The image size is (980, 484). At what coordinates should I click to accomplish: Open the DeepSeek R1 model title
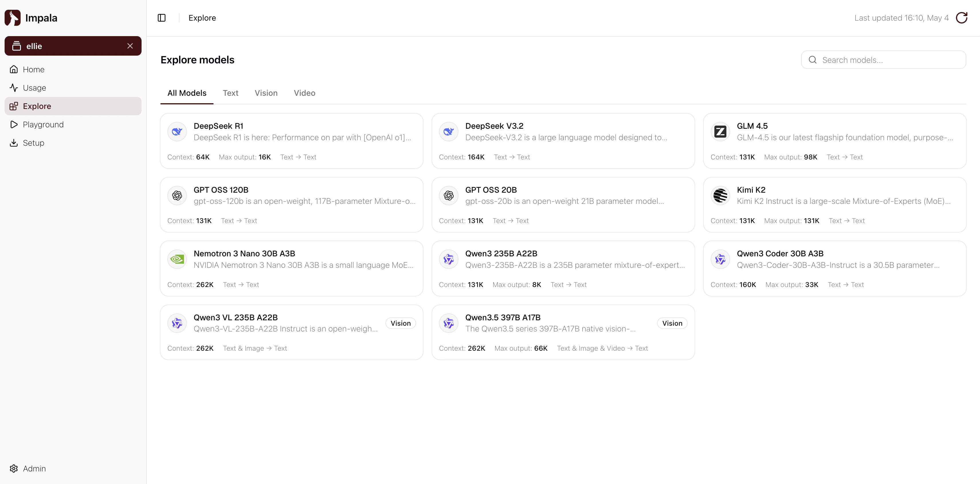pyautogui.click(x=218, y=126)
